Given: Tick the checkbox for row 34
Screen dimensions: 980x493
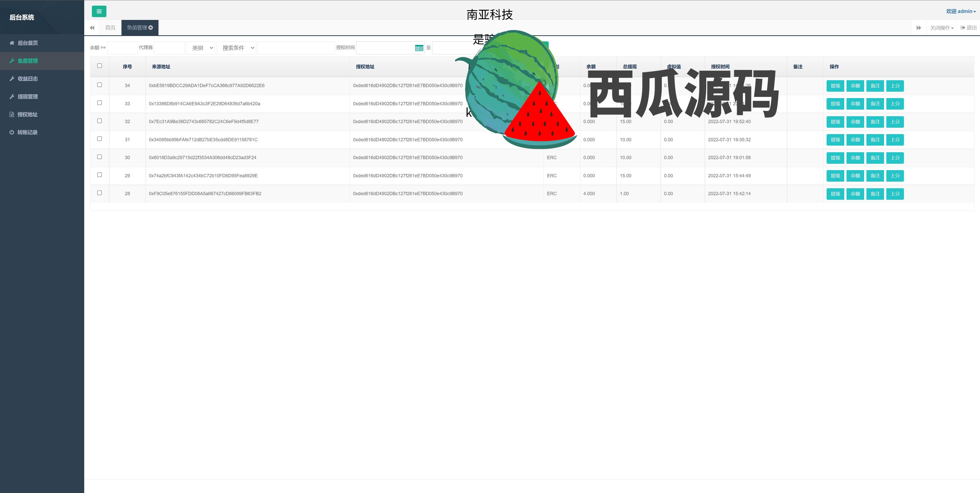Looking at the screenshot, I should click(x=100, y=85).
